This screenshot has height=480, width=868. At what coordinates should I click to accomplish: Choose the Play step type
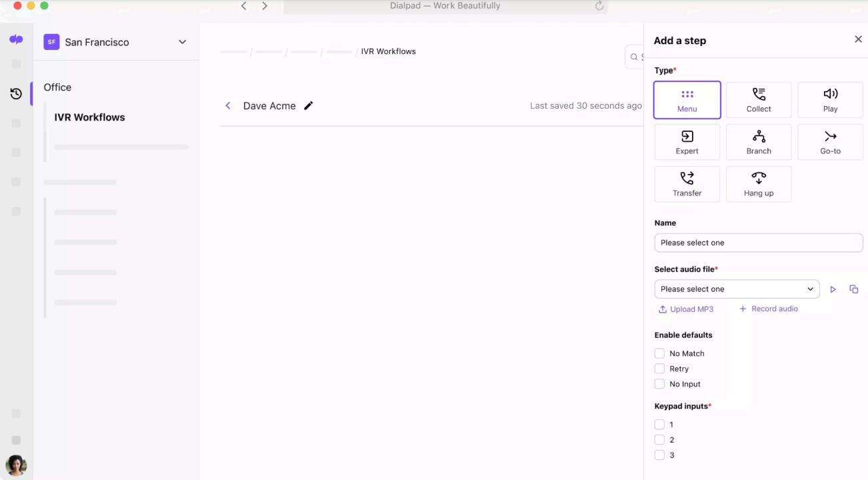(830, 100)
